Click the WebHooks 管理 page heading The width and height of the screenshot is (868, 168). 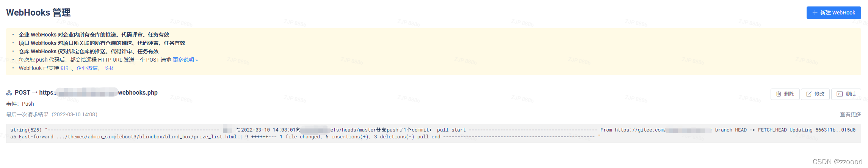38,13
